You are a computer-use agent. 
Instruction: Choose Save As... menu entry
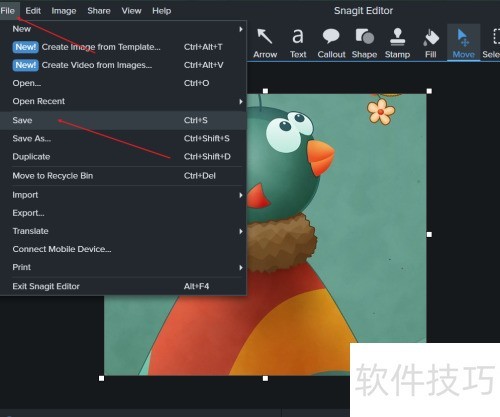point(123,138)
